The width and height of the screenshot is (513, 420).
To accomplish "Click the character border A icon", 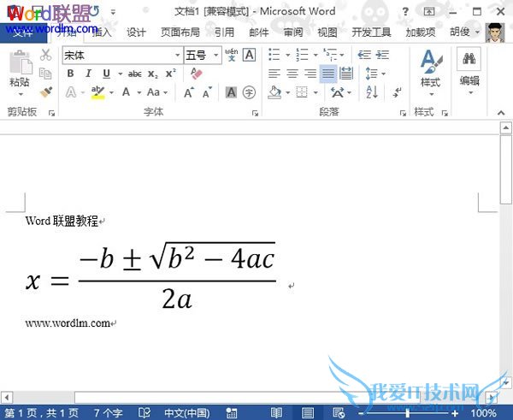I will pos(250,55).
